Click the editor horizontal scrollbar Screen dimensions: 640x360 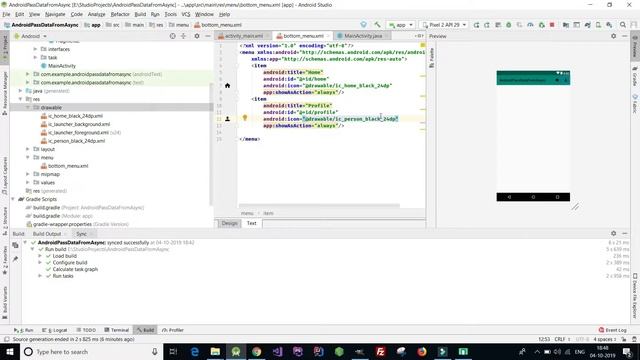click(x=319, y=206)
